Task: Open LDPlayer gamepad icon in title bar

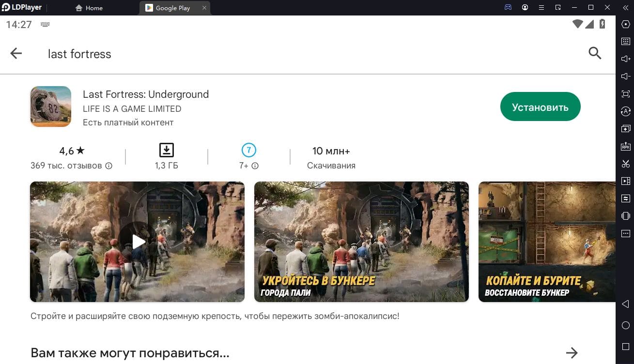Action: [x=508, y=7]
